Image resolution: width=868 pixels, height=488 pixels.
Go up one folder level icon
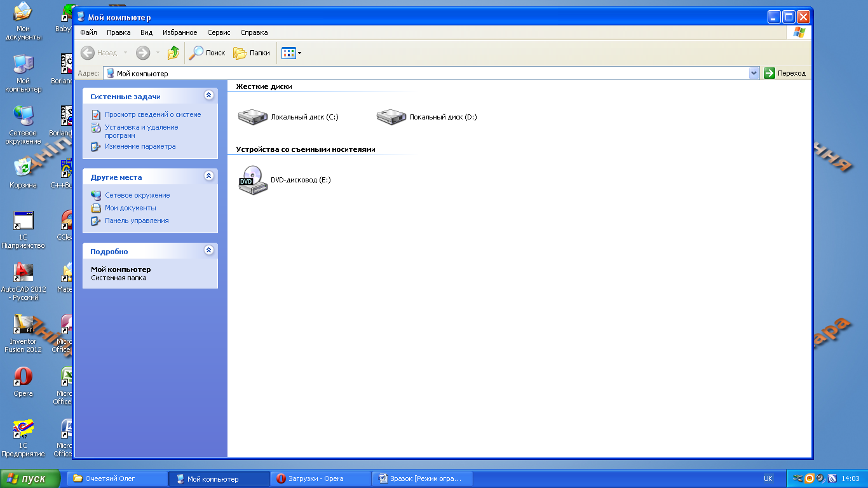click(173, 53)
